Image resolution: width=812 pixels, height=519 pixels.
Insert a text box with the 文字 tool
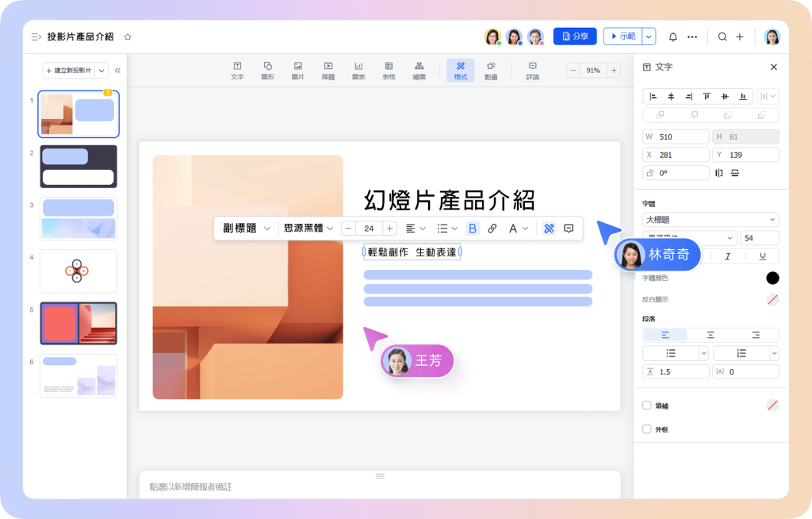tap(237, 71)
